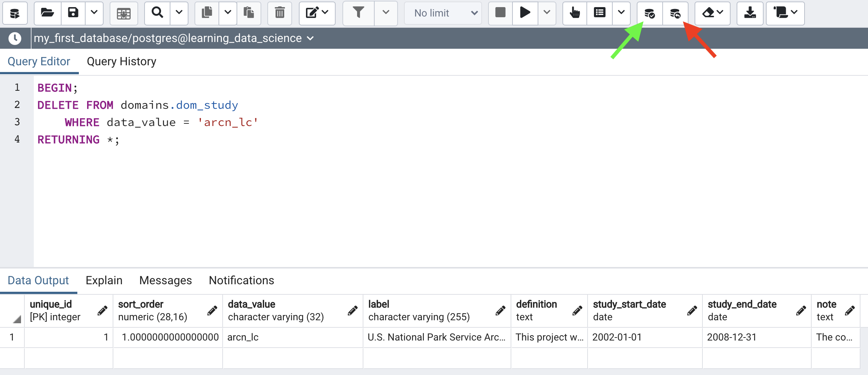Viewport: 868px width, 375px height.
Task: Open the Messages tab
Action: click(x=165, y=280)
